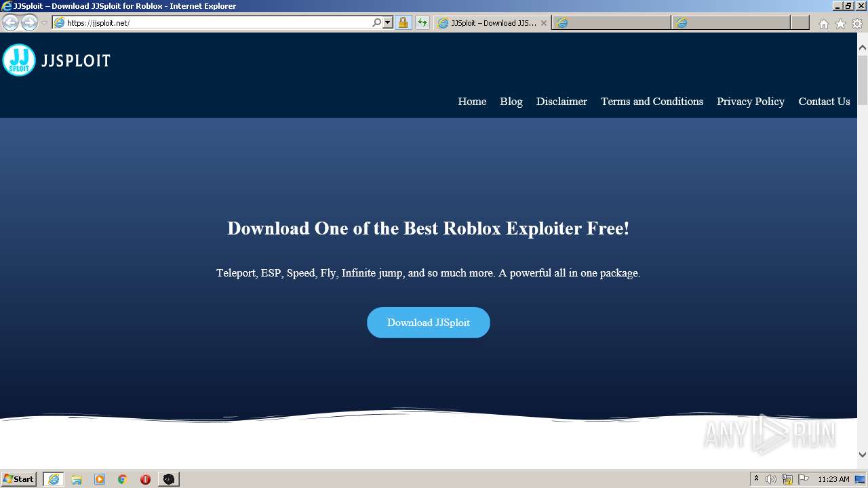
Task: Click the Download JJSploit button
Action: (x=429, y=323)
